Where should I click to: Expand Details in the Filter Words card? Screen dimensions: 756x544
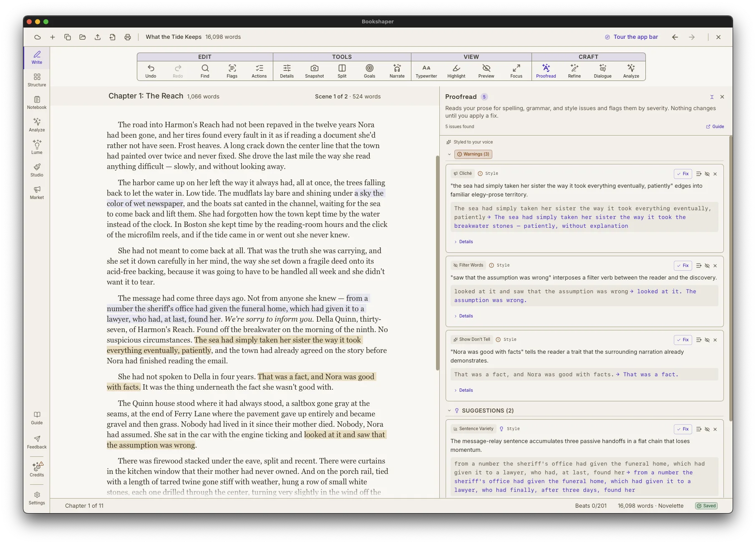pos(464,316)
